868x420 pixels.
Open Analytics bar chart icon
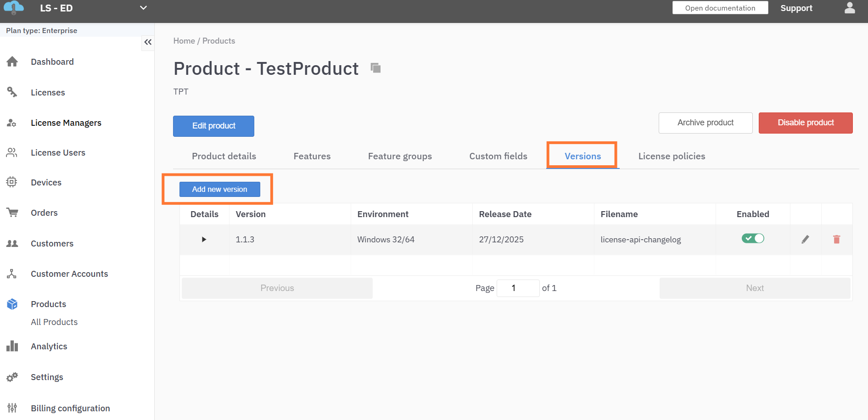coord(12,346)
